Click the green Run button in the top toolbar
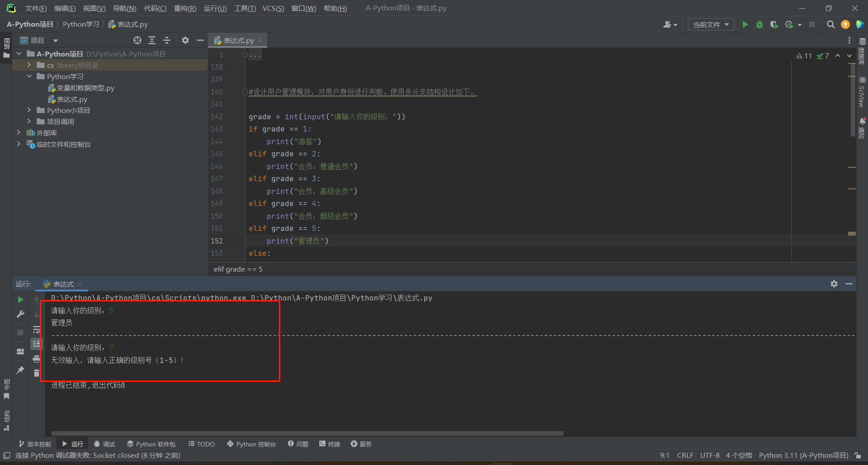 click(x=745, y=24)
